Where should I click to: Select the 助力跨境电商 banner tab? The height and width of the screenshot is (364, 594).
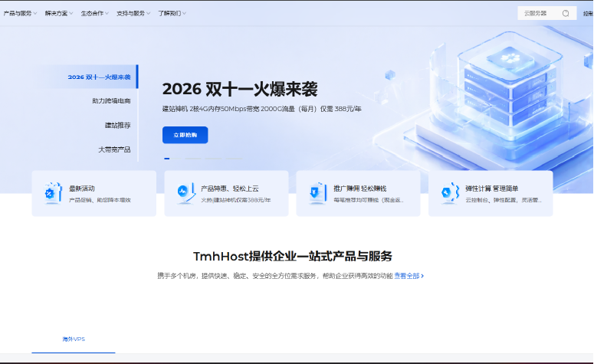click(111, 100)
